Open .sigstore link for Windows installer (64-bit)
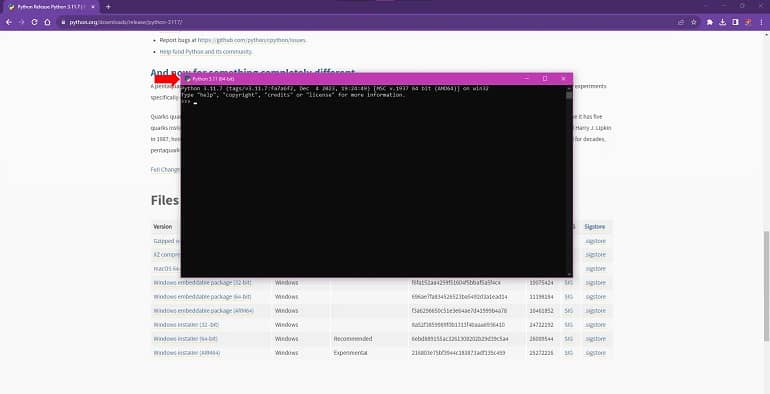This screenshot has width=770, height=394. (x=595, y=339)
